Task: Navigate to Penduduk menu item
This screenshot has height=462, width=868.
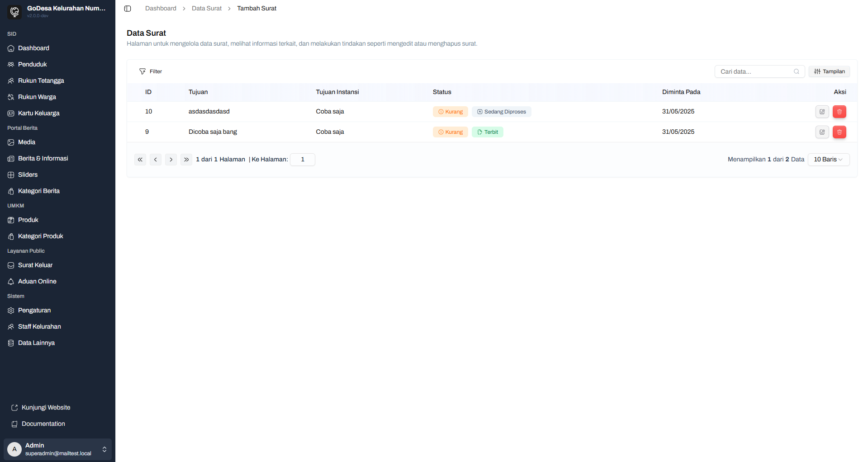Action: click(x=32, y=65)
